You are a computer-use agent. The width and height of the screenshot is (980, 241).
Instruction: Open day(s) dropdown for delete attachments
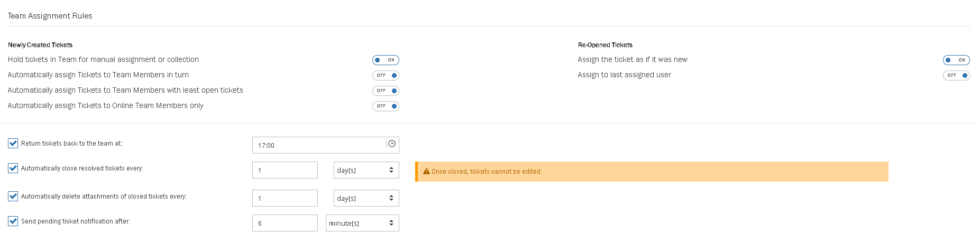pos(366,199)
